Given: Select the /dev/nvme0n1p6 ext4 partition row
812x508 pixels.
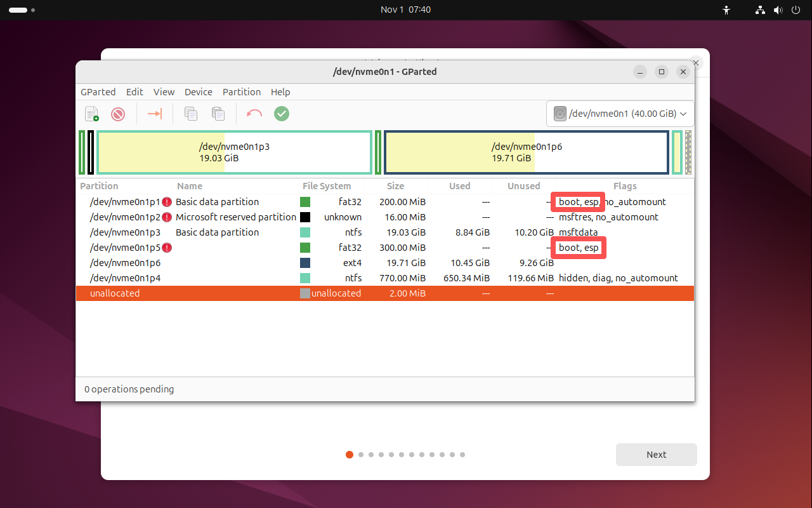Looking at the screenshot, I should click(x=254, y=262).
